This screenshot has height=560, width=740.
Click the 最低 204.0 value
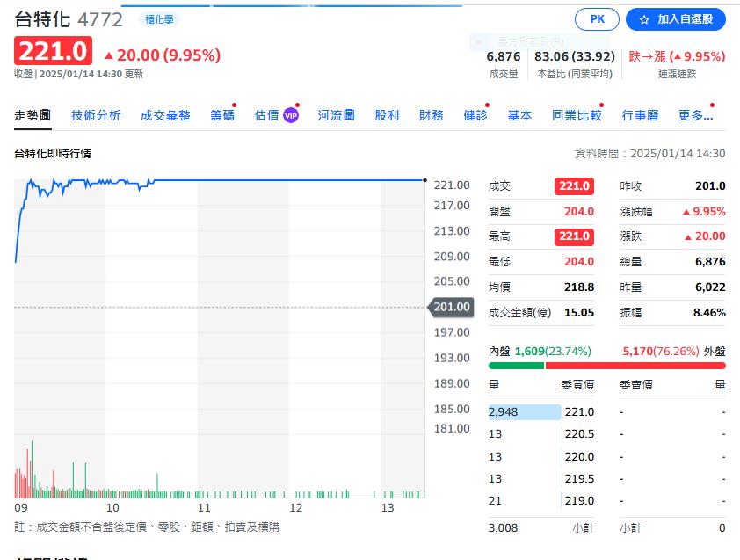(579, 262)
